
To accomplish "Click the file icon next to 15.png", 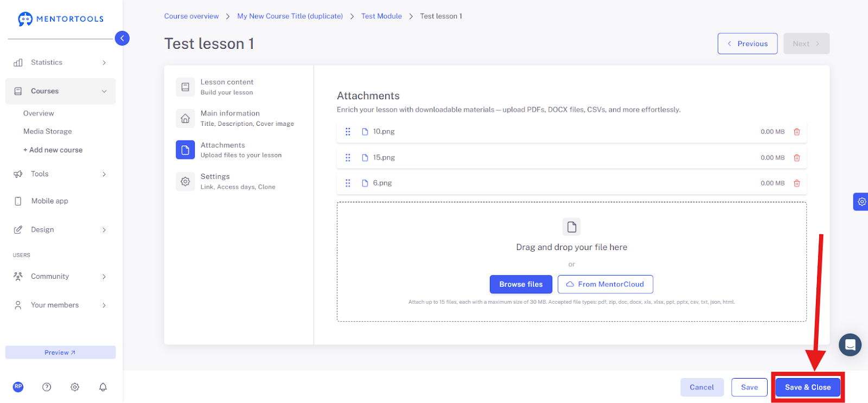I will click(x=365, y=158).
